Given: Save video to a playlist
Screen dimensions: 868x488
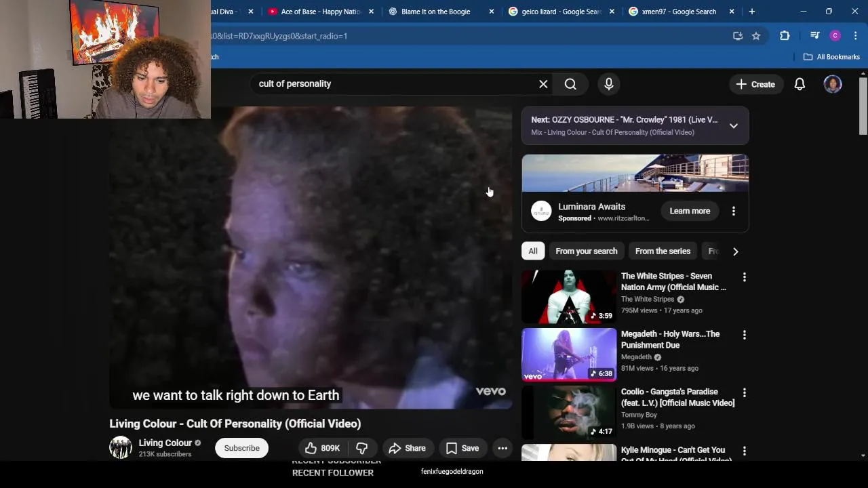Looking at the screenshot, I should 462,448.
